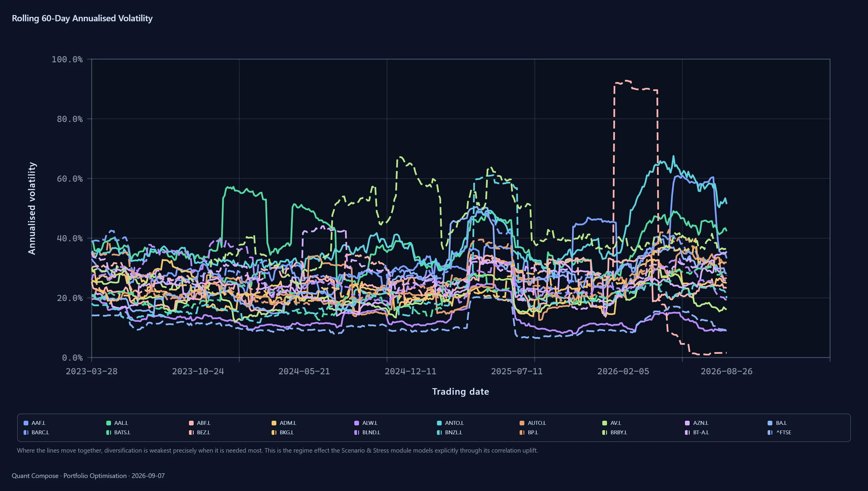Click the 60.0% y-axis label
This screenshot has height=491, width=868.
tap(70, 179)
